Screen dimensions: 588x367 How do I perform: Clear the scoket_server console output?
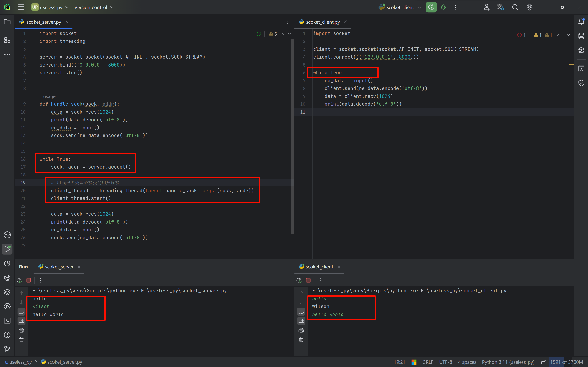[21, 339]
